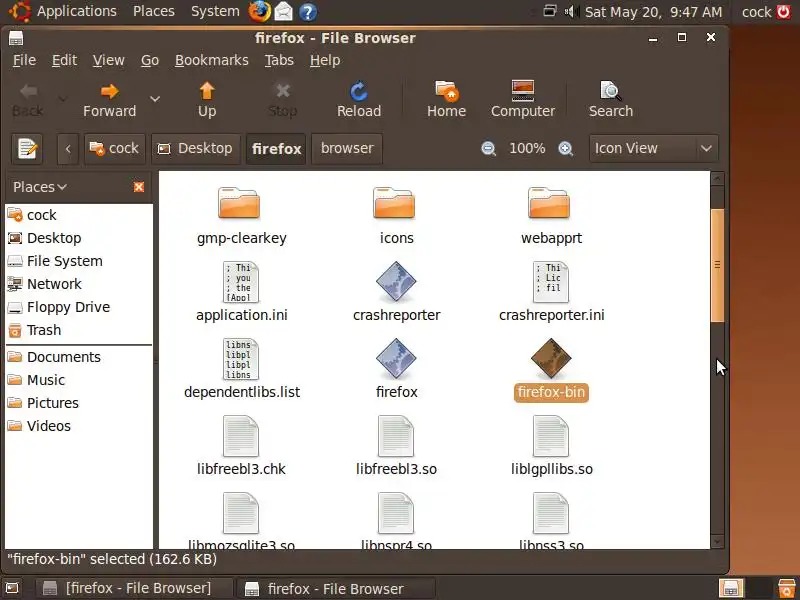800x600 pixels.
Task: Select the libmozsqlite3.so file icon
Action: 240,513
